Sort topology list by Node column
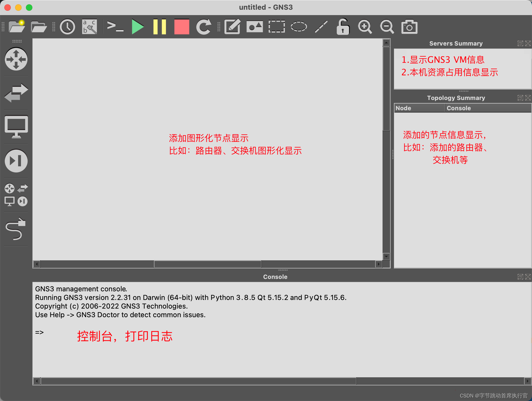 [x=419, y=108]
